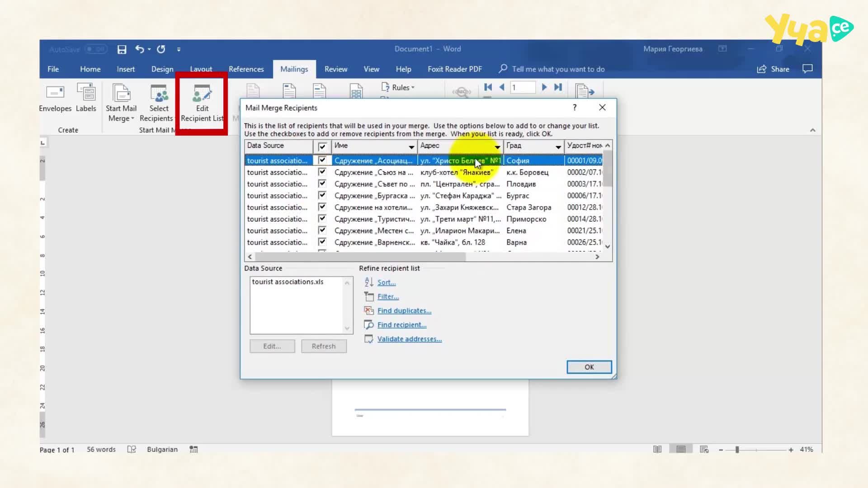Click the dialog Help question mark

(575, 108)
